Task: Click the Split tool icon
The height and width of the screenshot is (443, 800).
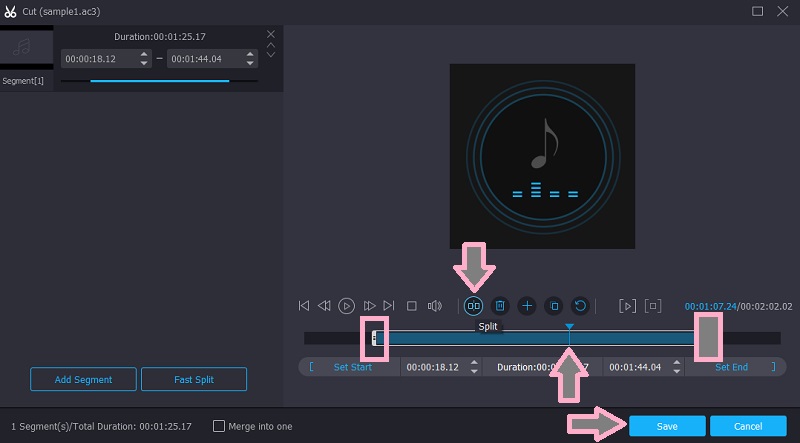Action: point(474,305)
